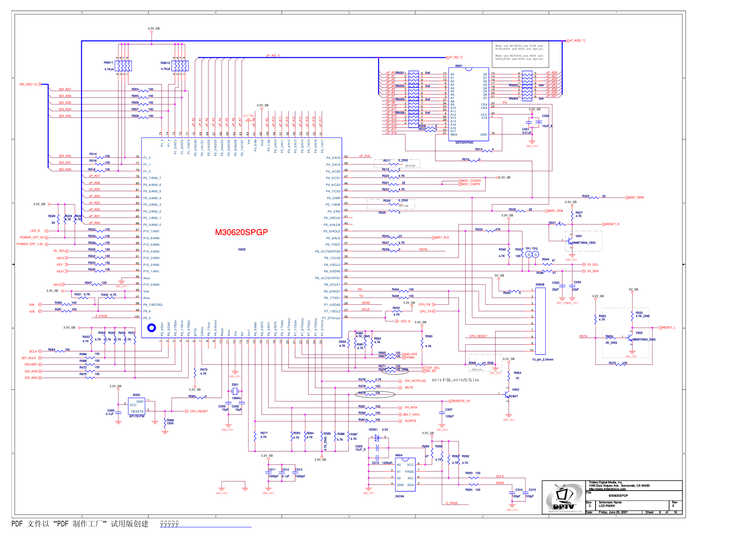Select the DVI_HOTPLUG net label
Viewport: 756px width, 534px height.
415,381
